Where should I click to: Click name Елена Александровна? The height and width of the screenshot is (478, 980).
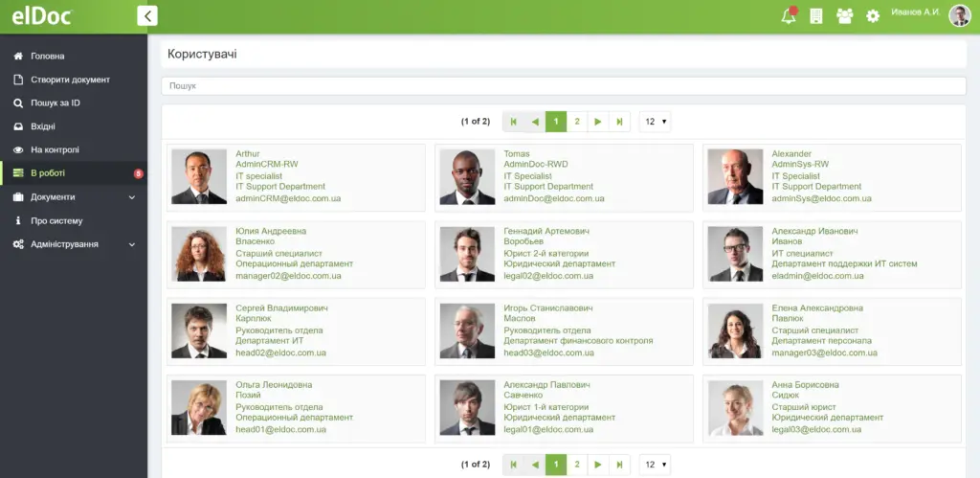(817, 307)
